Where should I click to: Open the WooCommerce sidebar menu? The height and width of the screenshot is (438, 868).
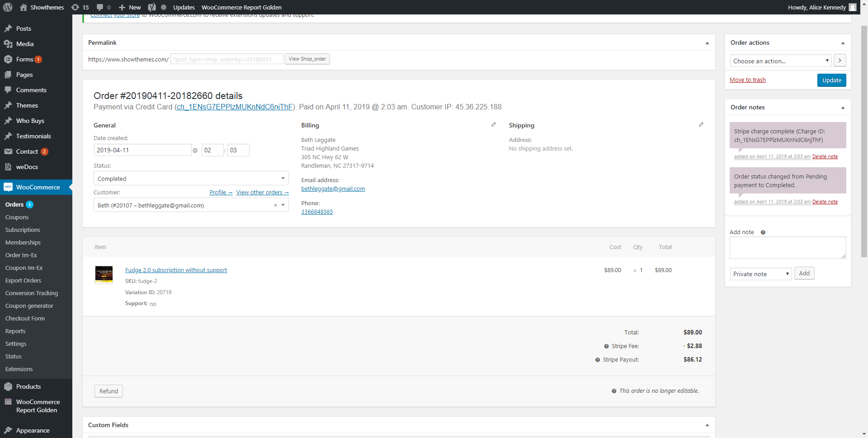point(36,187)
